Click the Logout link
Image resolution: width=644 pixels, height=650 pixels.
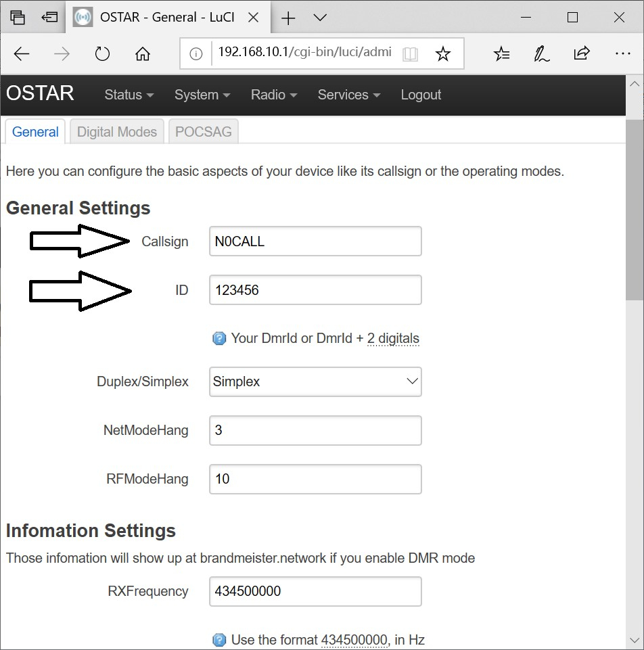point(421,95)
